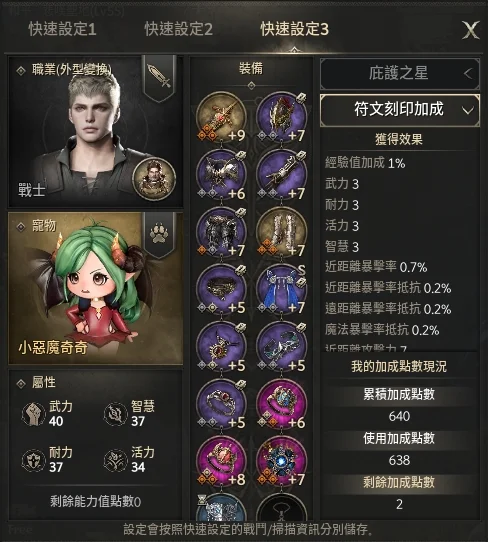The width and height of the screenshot is (488, 542).
Task: Expand the 符文刻印加成 dropdown
Action: coord(400,110)
